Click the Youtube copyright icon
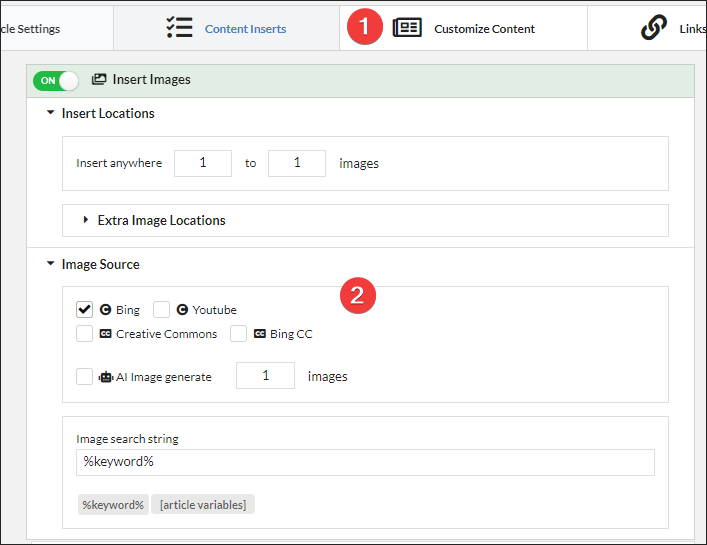Viewport: 707px width, 545px height. pos(182,310)
